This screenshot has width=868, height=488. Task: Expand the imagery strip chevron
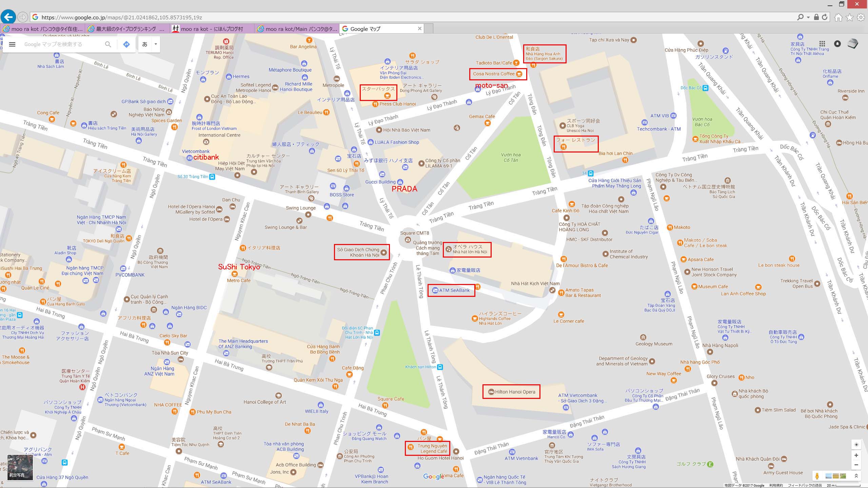pyautogui.click(x=856, y=476)
